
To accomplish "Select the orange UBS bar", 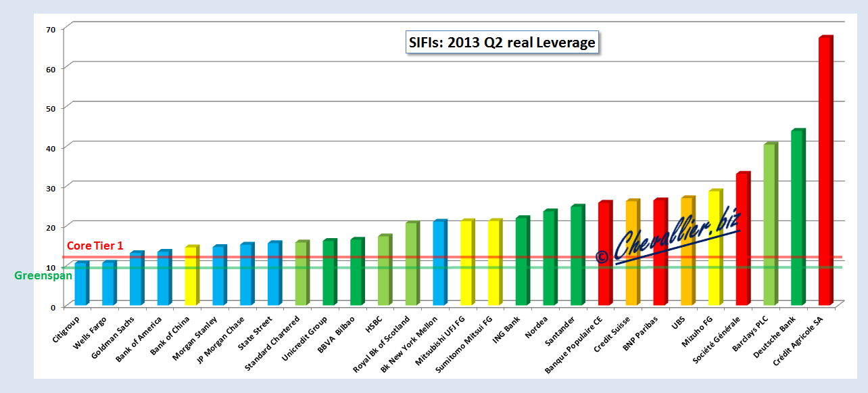I will (688, 251).
